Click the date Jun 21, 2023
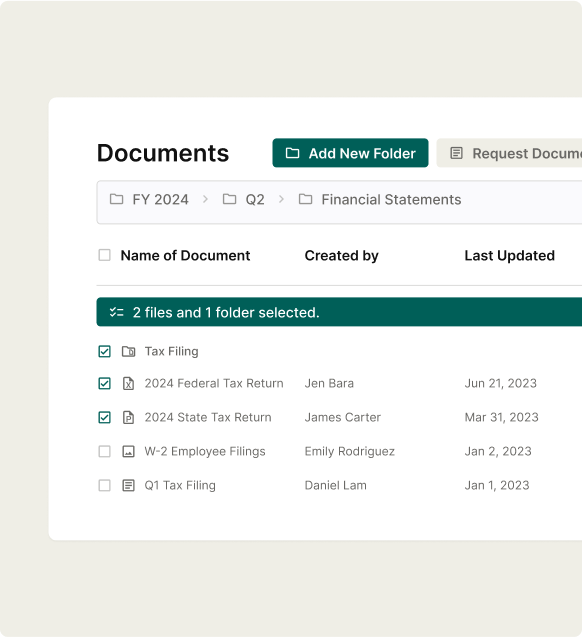 point(500,383)
